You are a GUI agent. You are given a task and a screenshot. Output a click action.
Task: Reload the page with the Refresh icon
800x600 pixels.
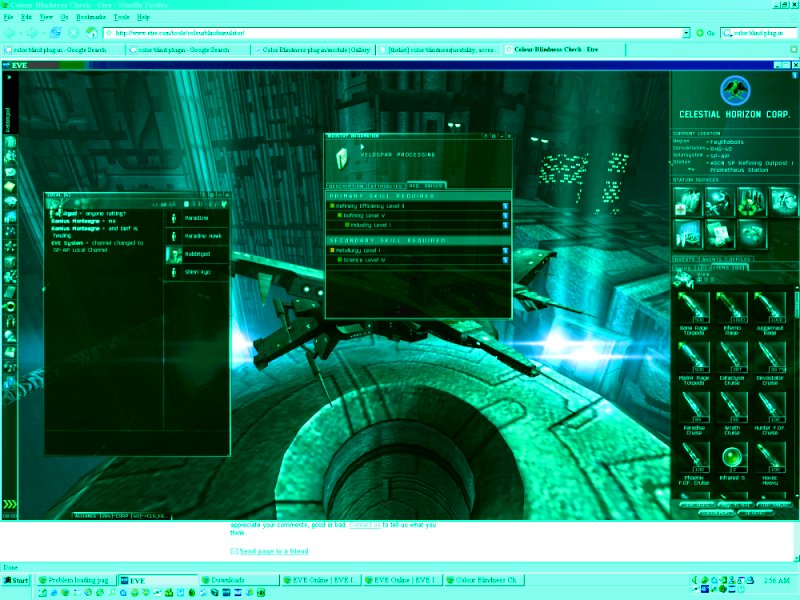[55, 33]
